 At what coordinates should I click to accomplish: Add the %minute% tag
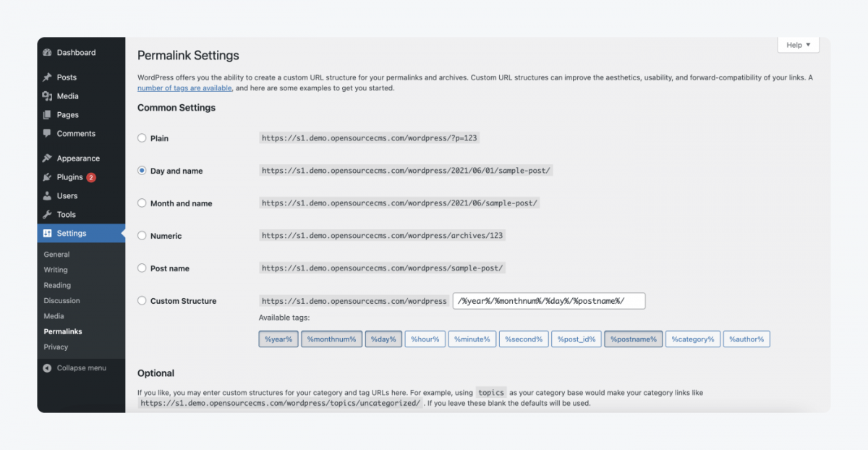472,339
